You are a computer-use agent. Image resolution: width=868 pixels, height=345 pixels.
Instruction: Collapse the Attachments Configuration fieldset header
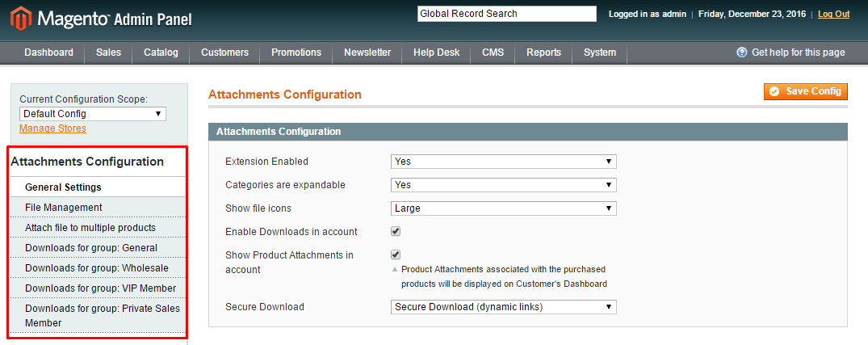tap(527, 132)
